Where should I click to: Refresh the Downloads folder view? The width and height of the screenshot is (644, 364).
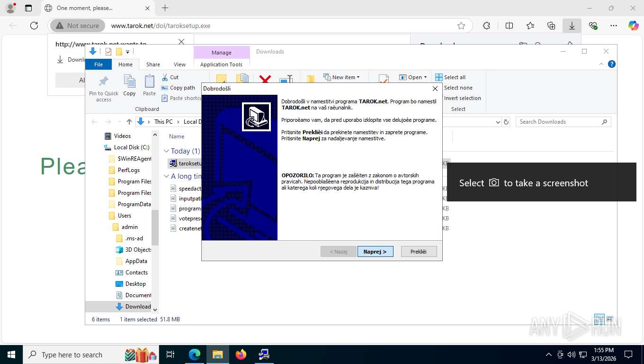[x=506, y=122]
